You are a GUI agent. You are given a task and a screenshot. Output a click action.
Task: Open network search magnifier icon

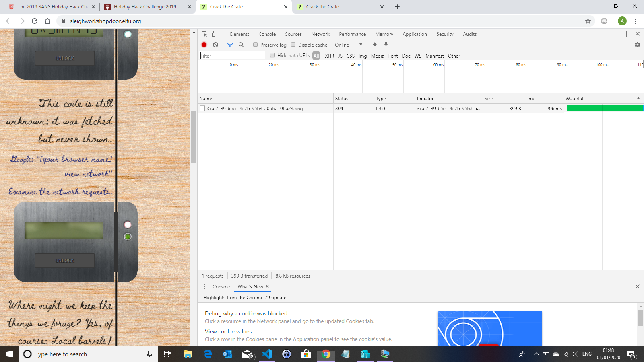tap(242, 45)
